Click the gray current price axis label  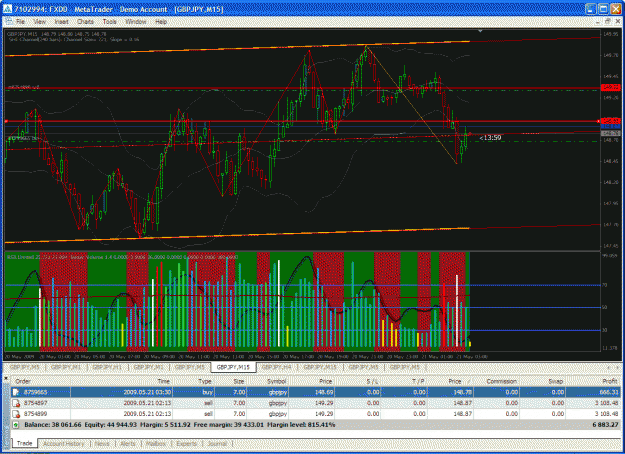[x=610, y=133]
